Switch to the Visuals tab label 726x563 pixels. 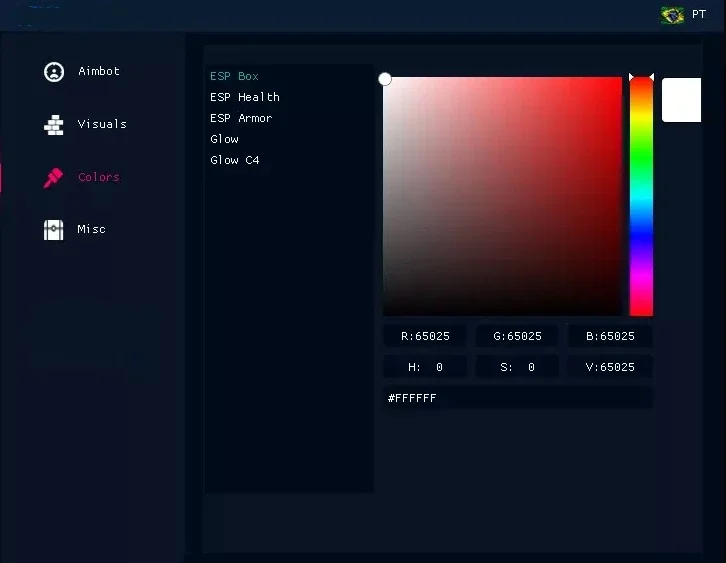coord(102,124)
